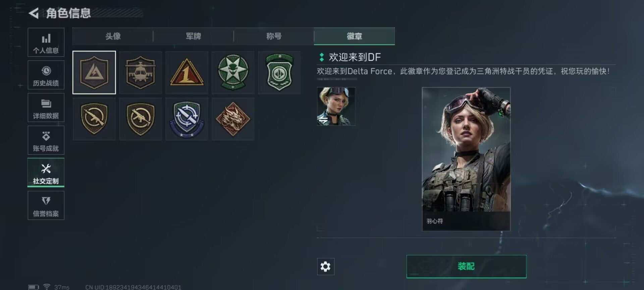The width and height of the screenshot is (644, 290).
Task: Select the green shield badge with star
Action: tap(279, 72)
